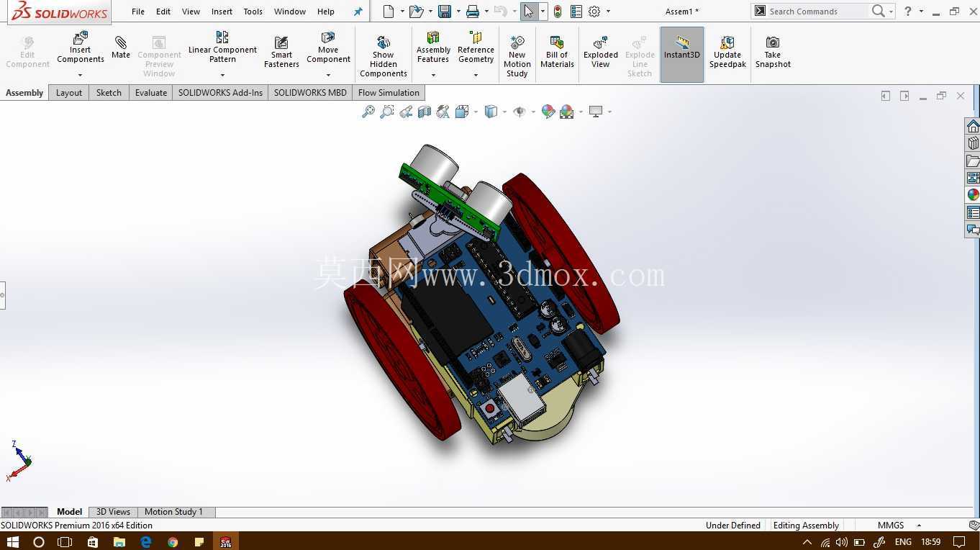980x550 pixels.
Task: Open Appearances task pane tab
Action: 973,195
